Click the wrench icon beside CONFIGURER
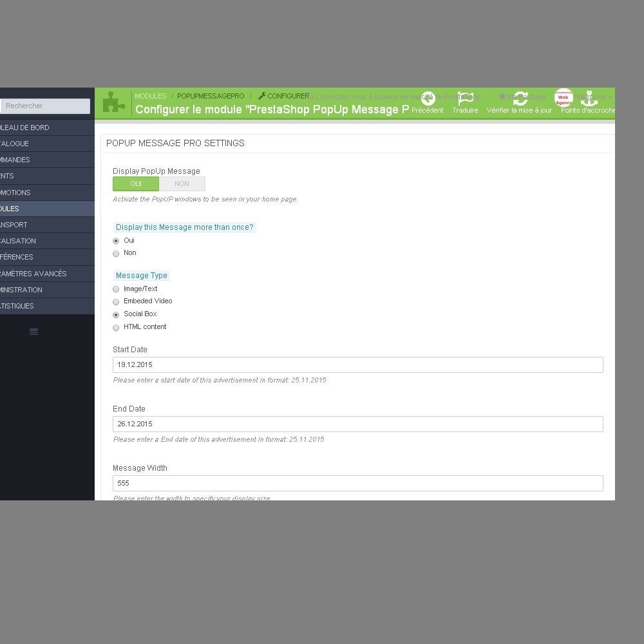This screenshot has width=644, height=644. pyautogui.click(x=261, y=96)
